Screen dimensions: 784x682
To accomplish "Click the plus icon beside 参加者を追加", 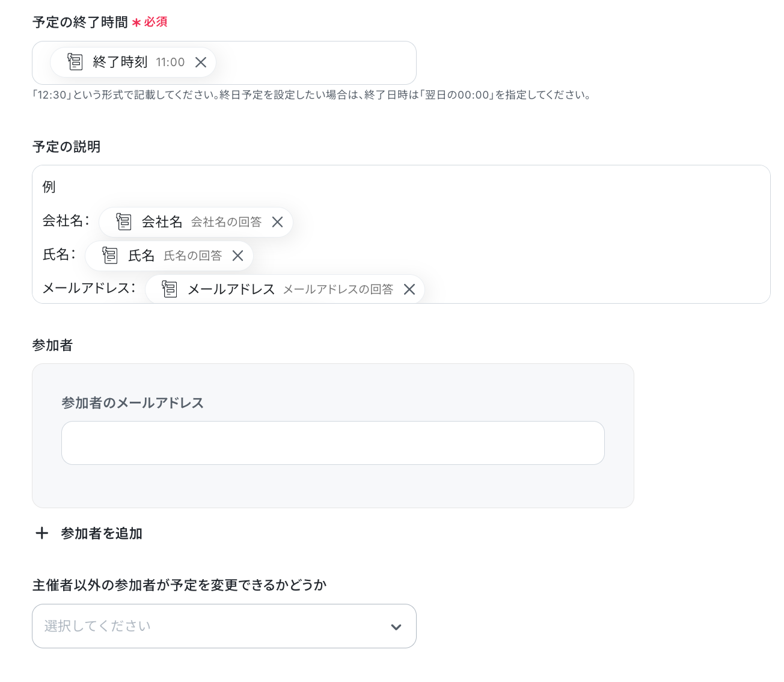I will point(41,533).
